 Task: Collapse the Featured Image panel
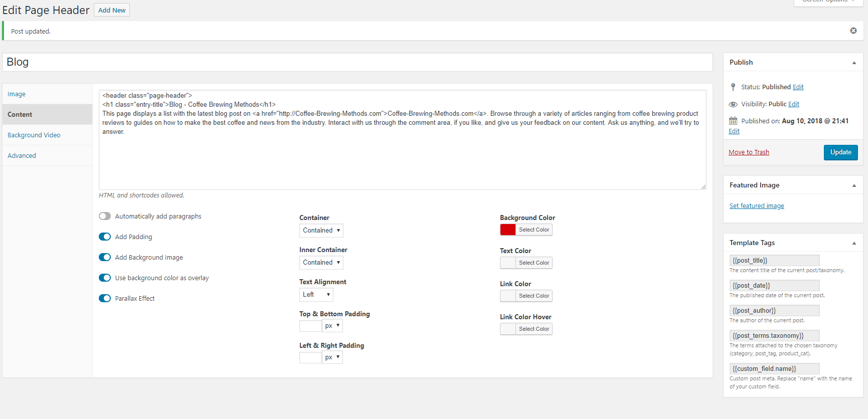[x=854, y=185]
